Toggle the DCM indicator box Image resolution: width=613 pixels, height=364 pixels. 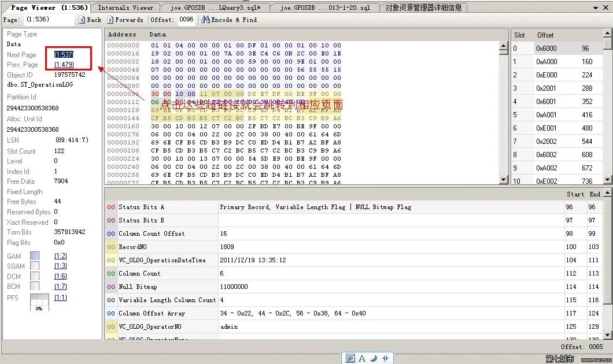click(x=35, y=276)
